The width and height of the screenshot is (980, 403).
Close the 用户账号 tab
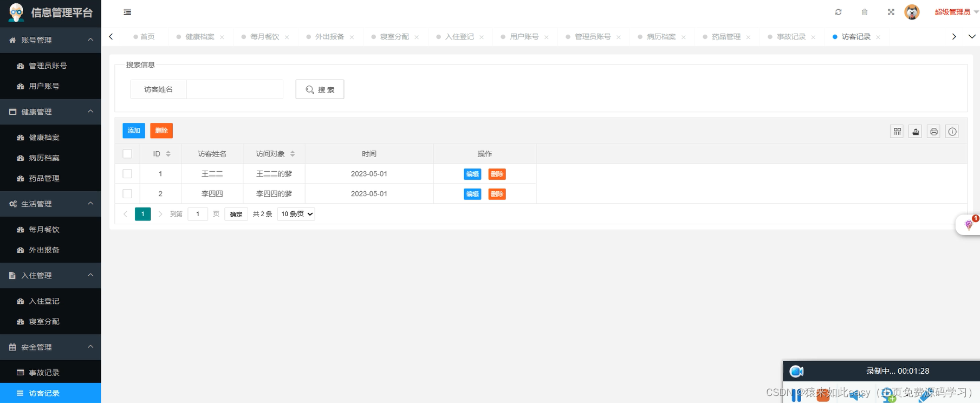click(547, 37)
